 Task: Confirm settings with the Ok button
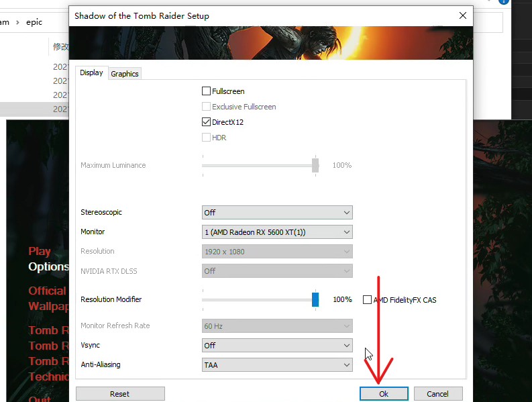(x=384, y=394)
